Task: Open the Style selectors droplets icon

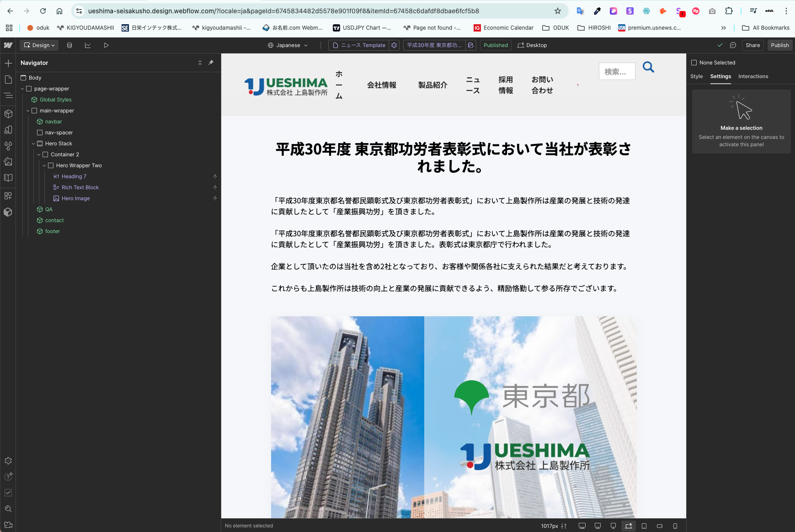Action: [8, 146]
